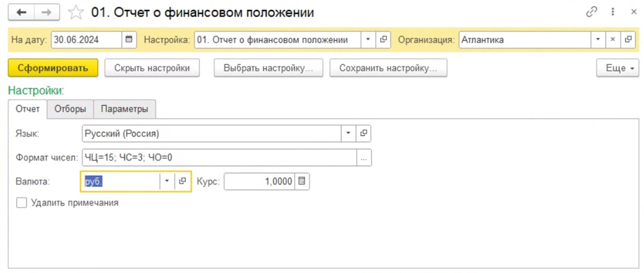Click the Скрыть настройки button
Viewport: 644px width, 273px height.
152,68
